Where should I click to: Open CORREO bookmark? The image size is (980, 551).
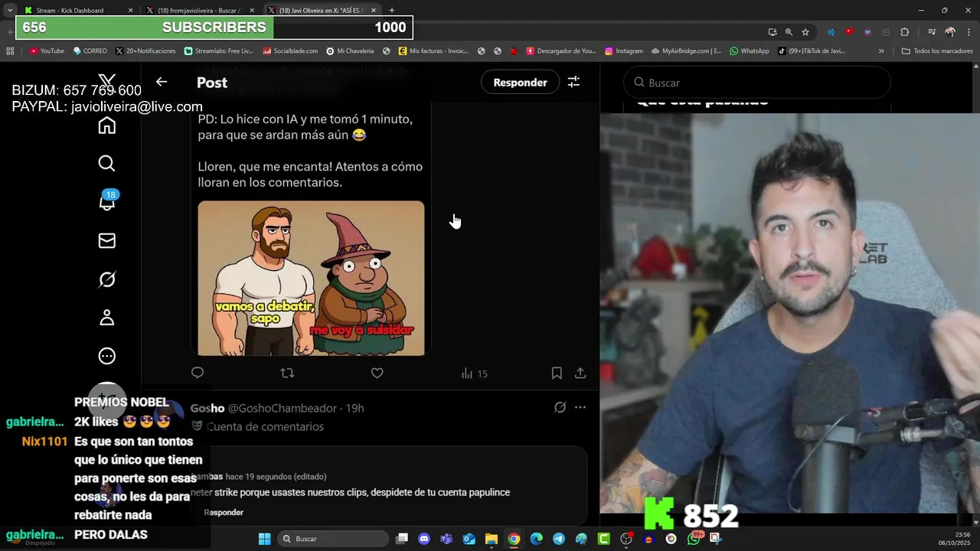tap(90, 51)
